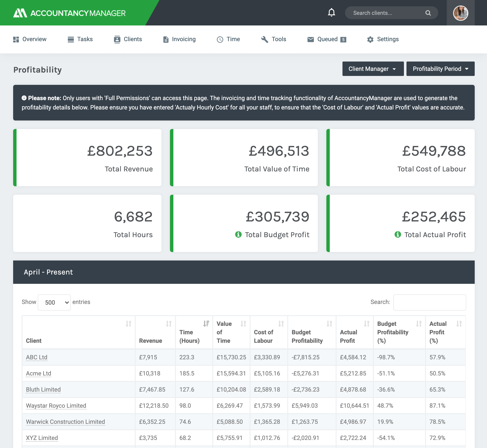
Task: Click the search magnifier icon
Action: tap(428, 13)
